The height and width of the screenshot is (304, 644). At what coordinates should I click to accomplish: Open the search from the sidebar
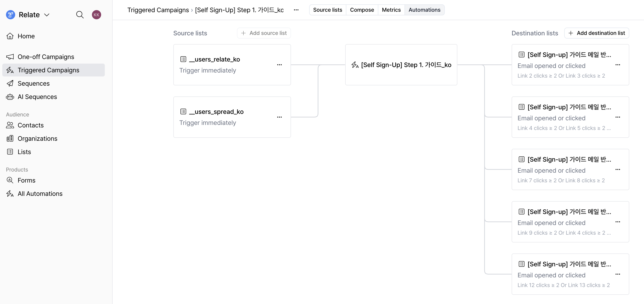point(80,14)
